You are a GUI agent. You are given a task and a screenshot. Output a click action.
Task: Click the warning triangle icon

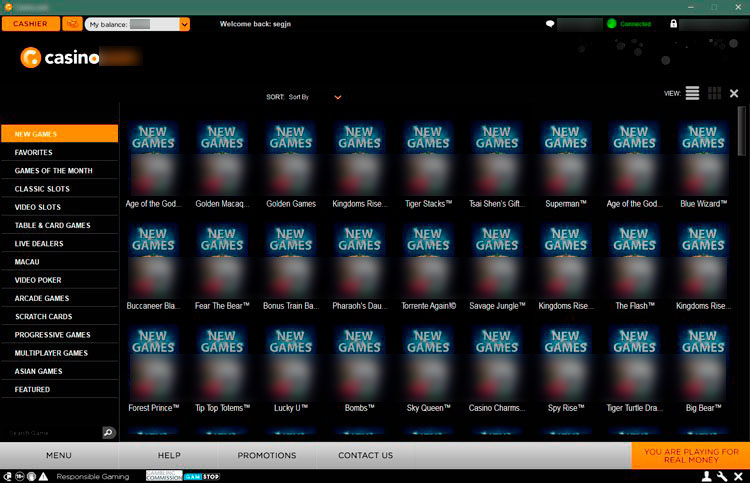click(44, 476)
